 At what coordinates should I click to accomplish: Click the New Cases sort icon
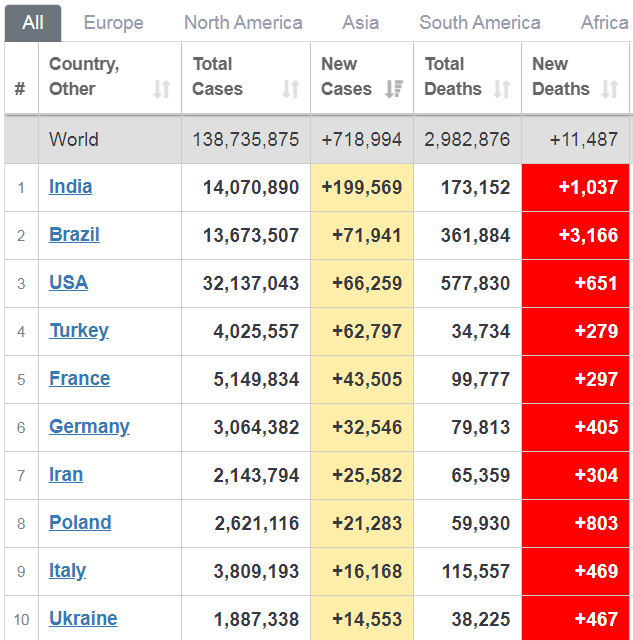394,90
